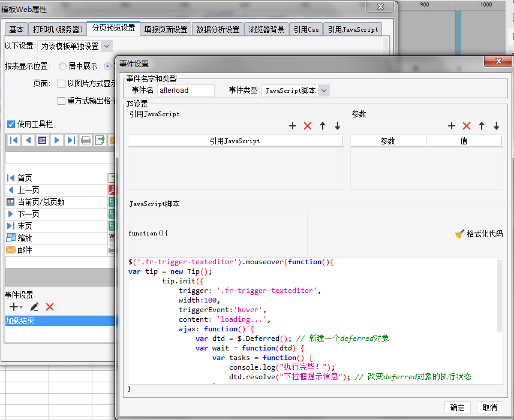Switch to 引用JavaScript tab
Image resolution: width=514 pixels, height=420 pixels.
coord(353,29)
